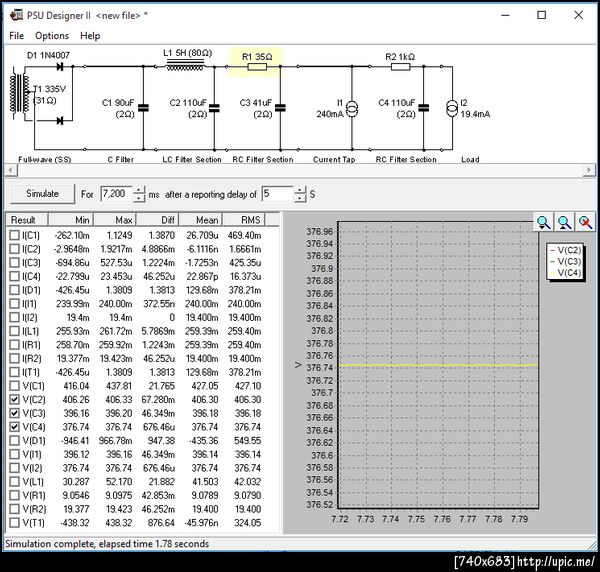The height and width of the screenshot is (572, 600).
Task: Select the highlighted R1 35Ω resistor
Action: [255, 67]
